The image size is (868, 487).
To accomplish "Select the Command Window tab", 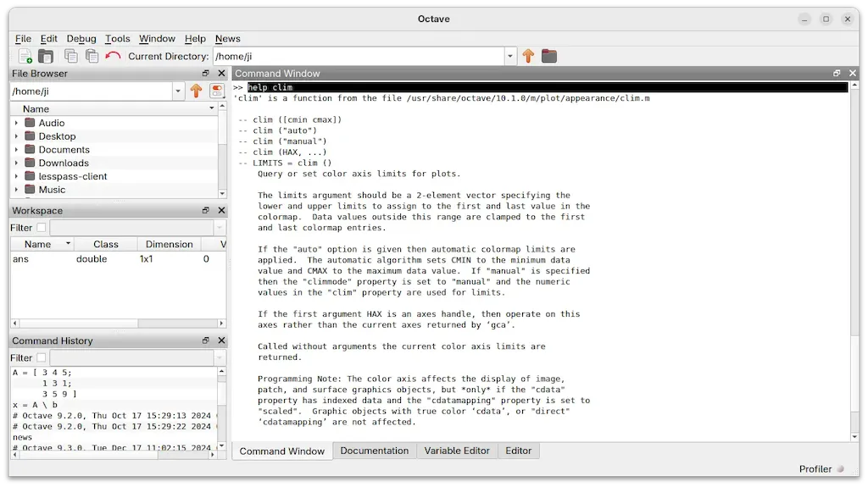I will [281, 451].
